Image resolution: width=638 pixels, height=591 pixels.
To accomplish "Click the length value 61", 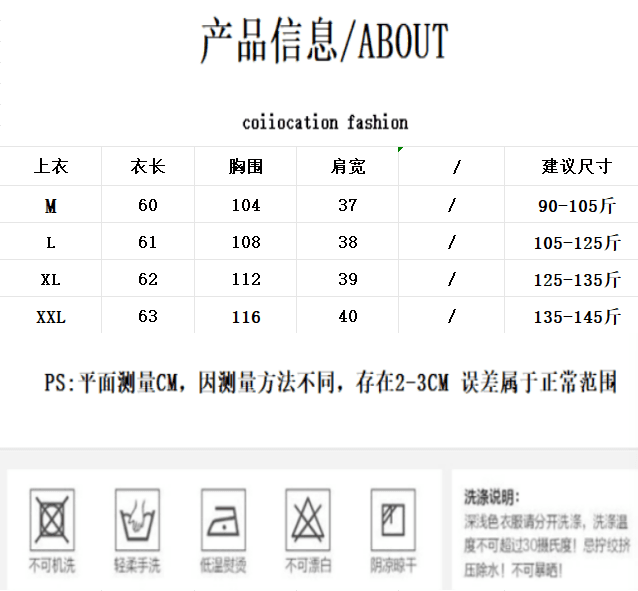I will pyautogui.click(x=148, y=242).
